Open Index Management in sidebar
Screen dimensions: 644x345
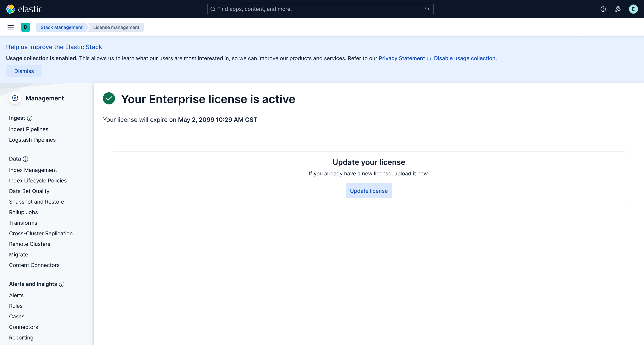tap(33, 170)
